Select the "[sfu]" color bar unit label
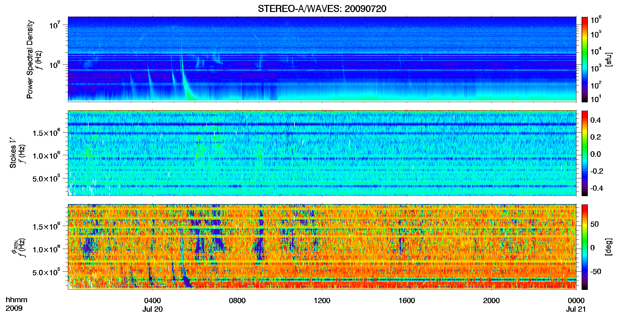The image size is (644, 332). 609,59
